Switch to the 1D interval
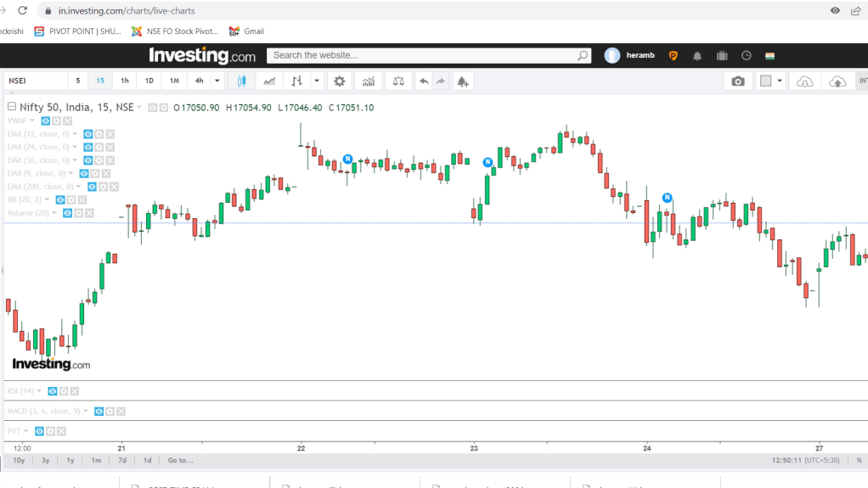Image resolution: width=868 pixels, height=488 pixels. [x=149, y=81]
